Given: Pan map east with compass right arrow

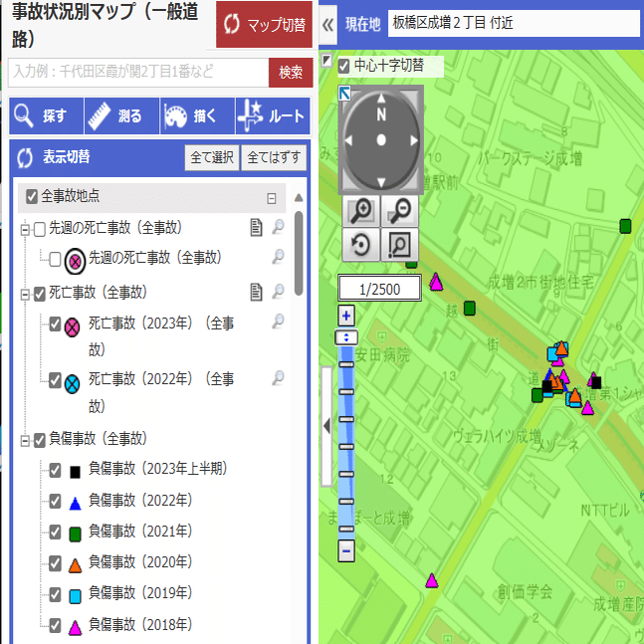Looking at the screenshot, I should click(414, 140).
